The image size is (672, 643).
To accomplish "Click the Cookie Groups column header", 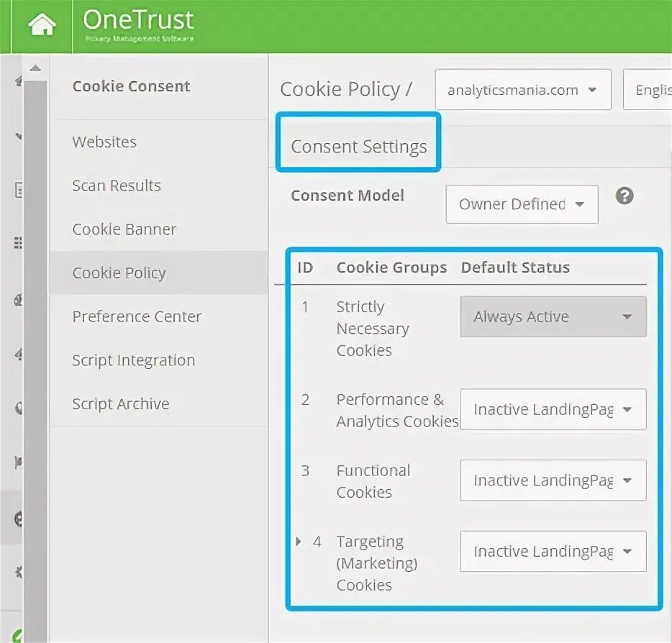I will tap(391, 268).
